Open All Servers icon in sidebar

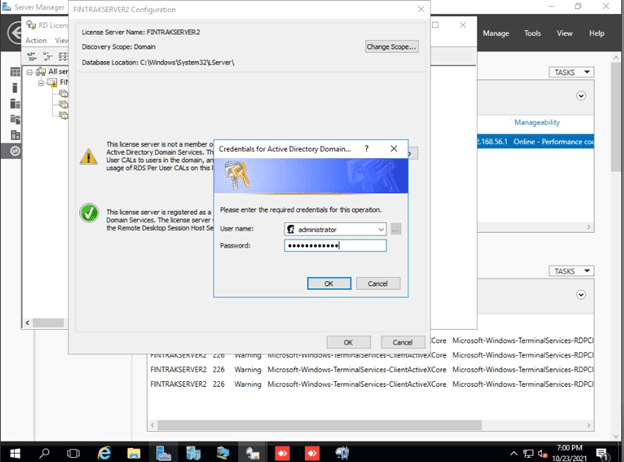pyautogui.click(x=15, y=104)
